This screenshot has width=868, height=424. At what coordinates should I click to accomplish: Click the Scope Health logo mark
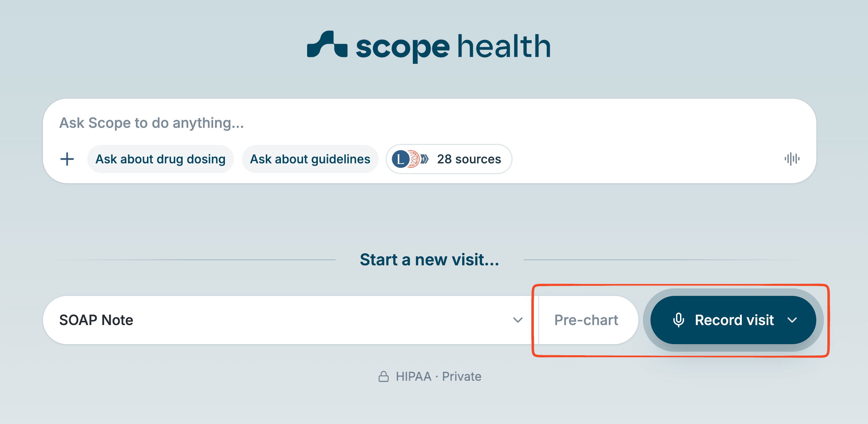[327, 45]
